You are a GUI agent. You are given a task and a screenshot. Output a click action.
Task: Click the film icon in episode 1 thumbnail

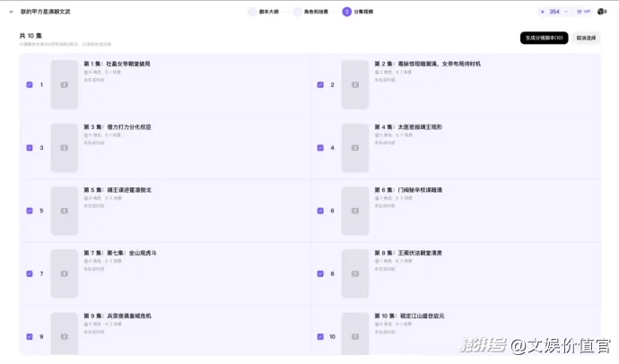[64, 84]
